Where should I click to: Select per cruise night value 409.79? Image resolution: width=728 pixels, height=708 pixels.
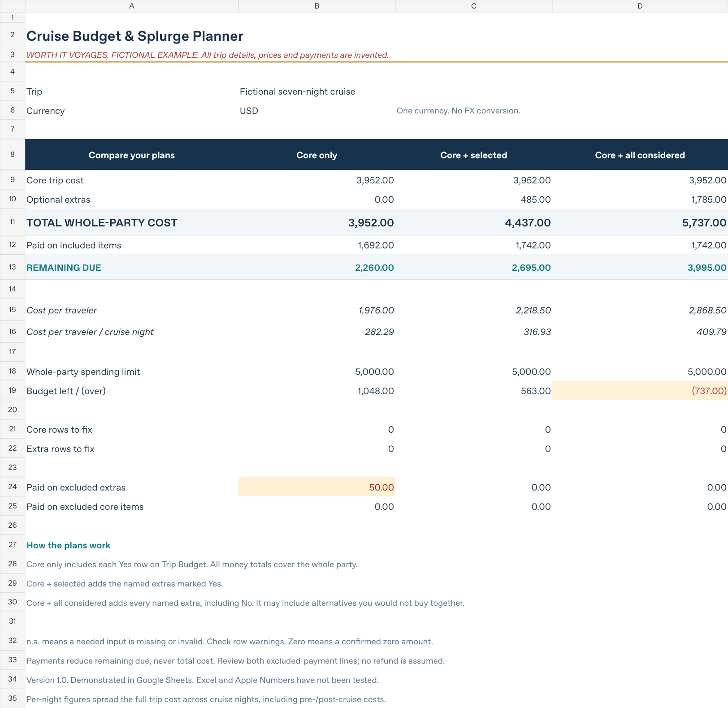[640, 332]
